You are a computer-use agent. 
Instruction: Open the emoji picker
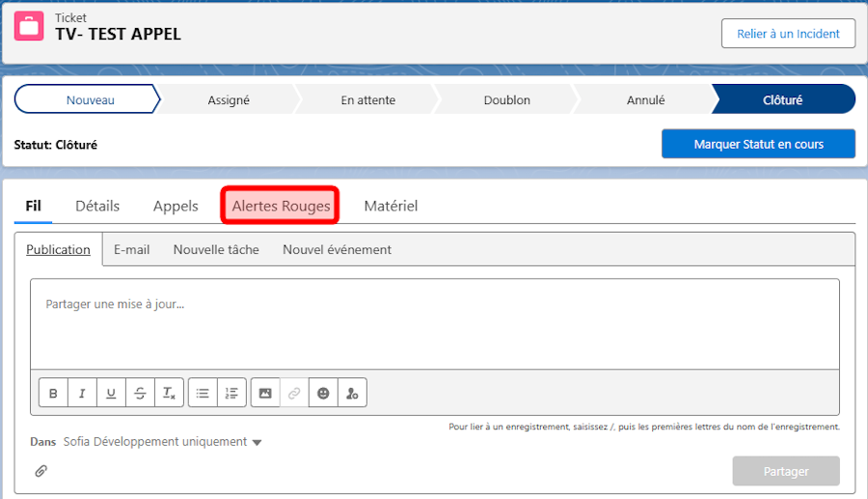[323, 393]
